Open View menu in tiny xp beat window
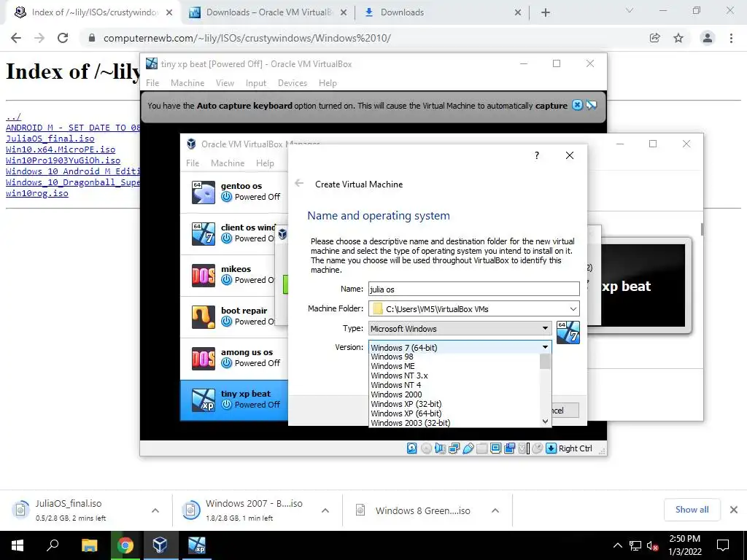 (x=225, y=83)
